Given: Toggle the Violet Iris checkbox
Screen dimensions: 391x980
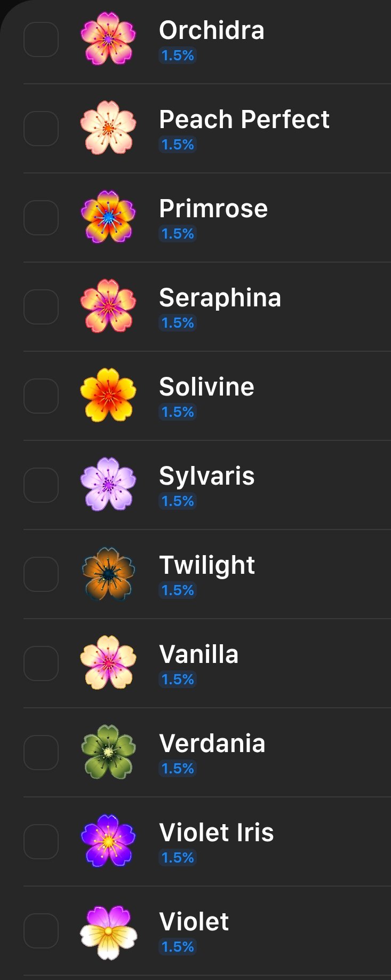Looking at the screenshot, I should point(41,842).
